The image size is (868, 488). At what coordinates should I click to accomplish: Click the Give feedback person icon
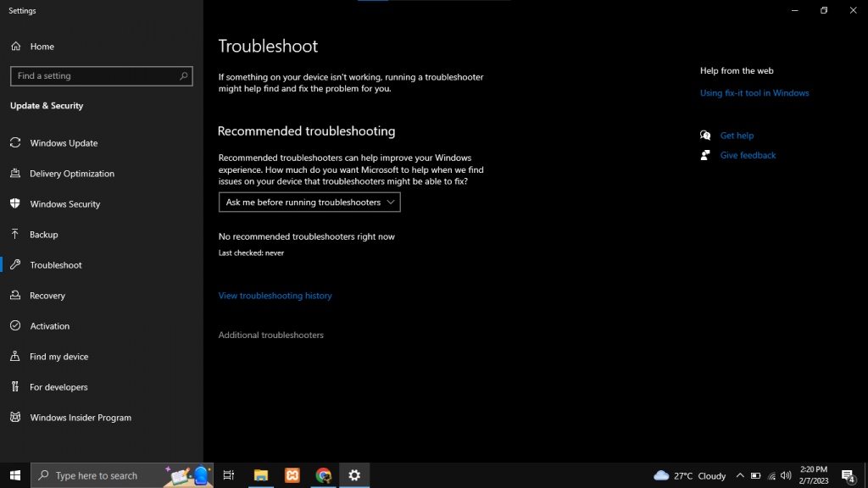click(x=705, y=155)
